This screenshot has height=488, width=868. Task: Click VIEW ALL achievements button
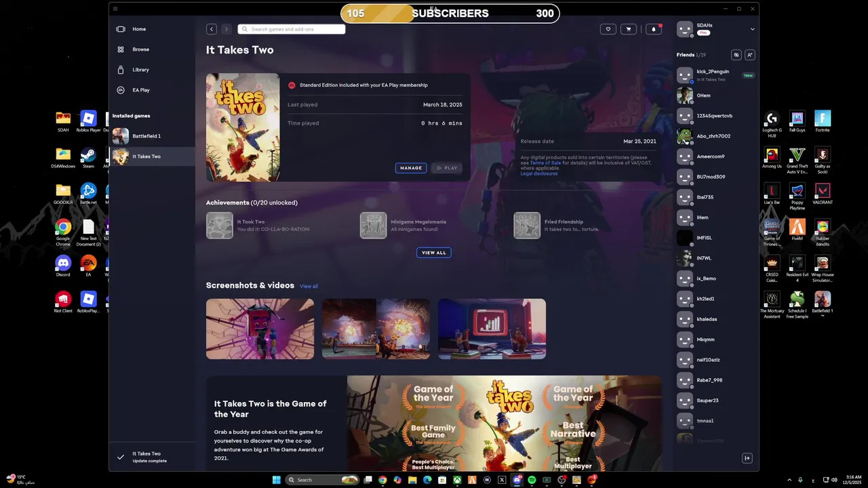coord(434,253)
